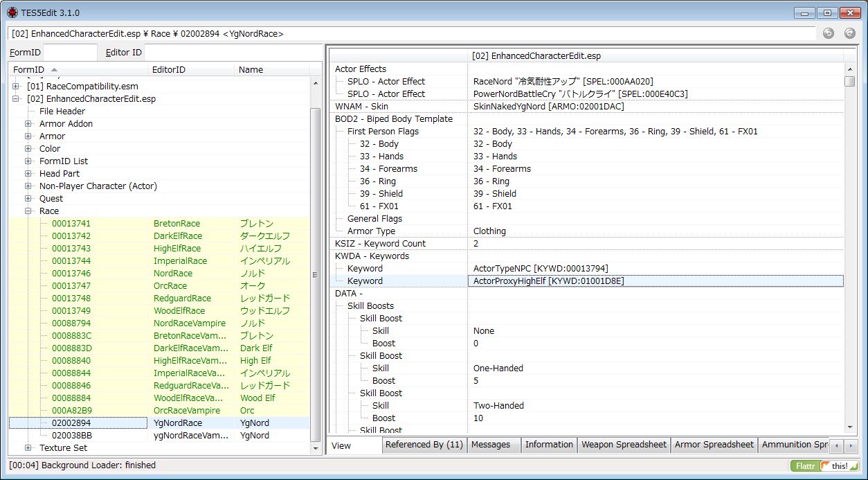868x480 pixels.
Task: Expand the Texture Set group
Action: 28,448
